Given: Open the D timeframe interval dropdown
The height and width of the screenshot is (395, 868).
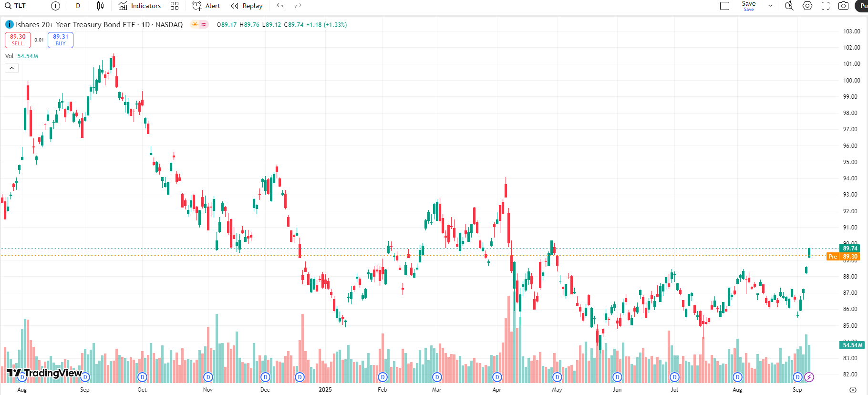Looking at the screenshot, I should [x=78, y=6].
